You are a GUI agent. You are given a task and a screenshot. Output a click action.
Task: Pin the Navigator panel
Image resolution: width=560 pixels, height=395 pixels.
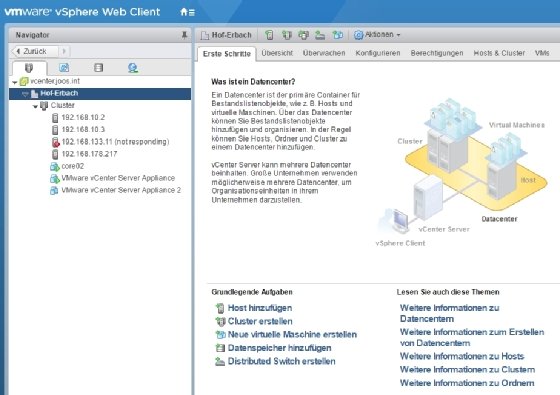pyautogui.click(x=184, y=35)
